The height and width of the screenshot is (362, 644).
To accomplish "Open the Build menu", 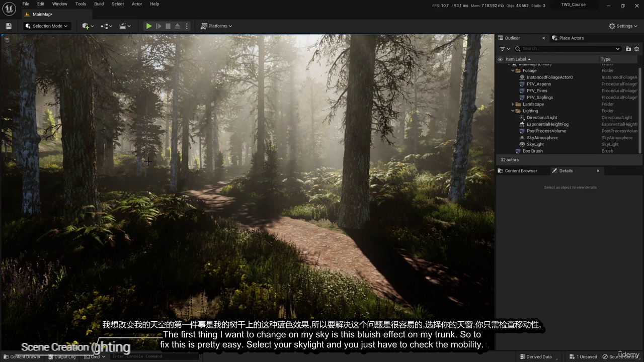I will pyautogui.click(x=99, y=4).
